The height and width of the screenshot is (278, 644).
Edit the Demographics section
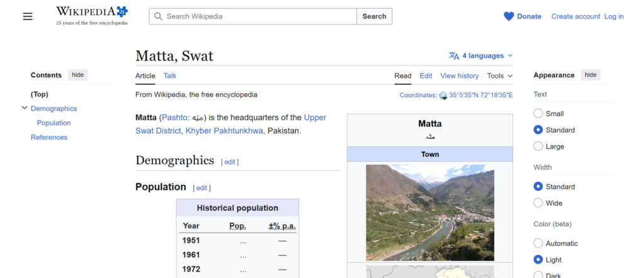coord(230,162)
